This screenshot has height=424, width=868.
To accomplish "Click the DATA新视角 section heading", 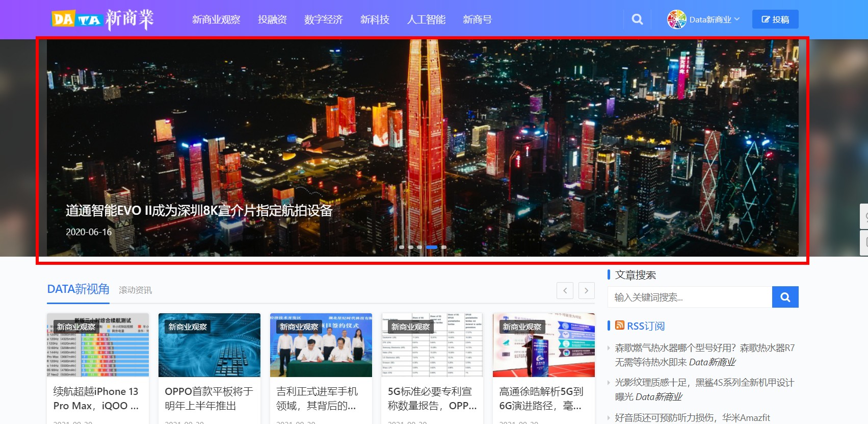I will click(78, 289).
